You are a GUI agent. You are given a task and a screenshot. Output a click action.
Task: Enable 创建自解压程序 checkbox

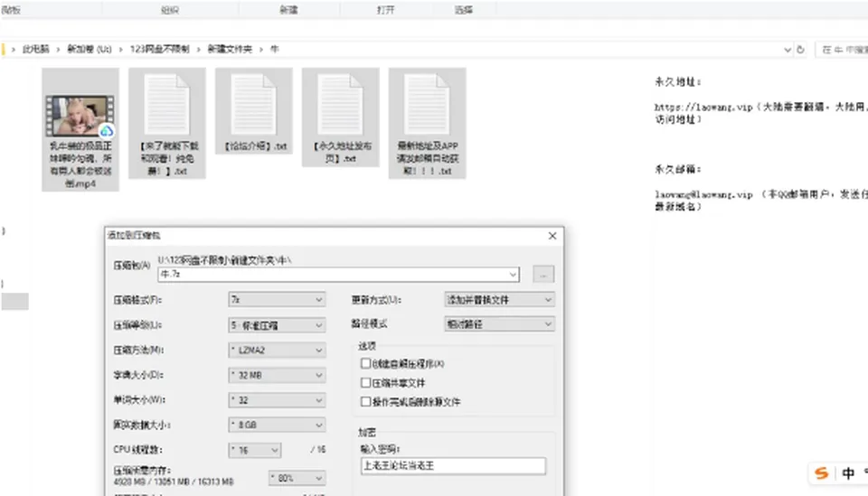[x=365, y=363]
